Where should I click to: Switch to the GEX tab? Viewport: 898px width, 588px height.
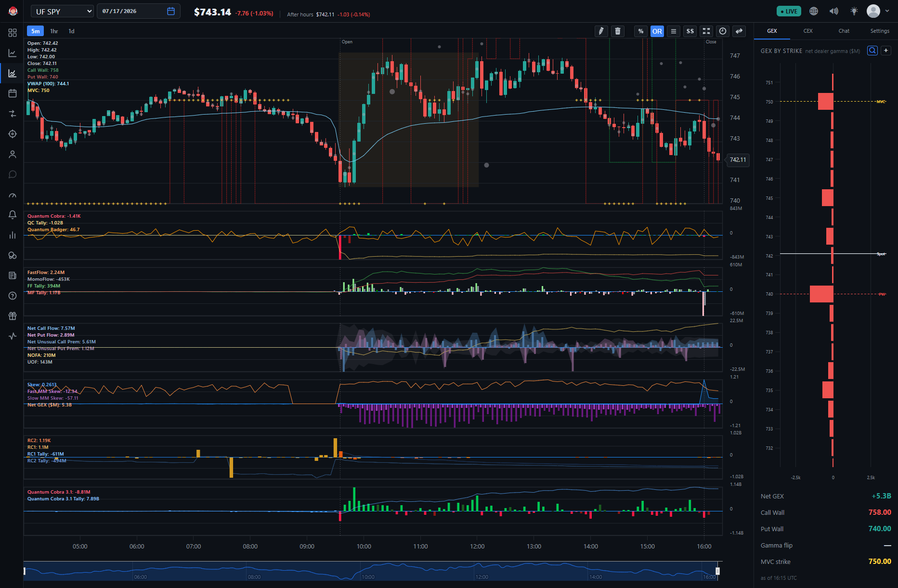(772, 31)
